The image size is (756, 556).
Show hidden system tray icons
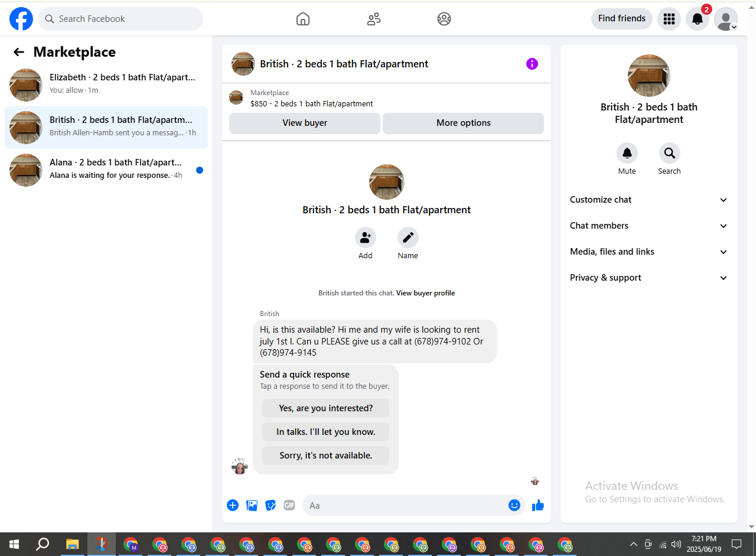tap(634, 544)
